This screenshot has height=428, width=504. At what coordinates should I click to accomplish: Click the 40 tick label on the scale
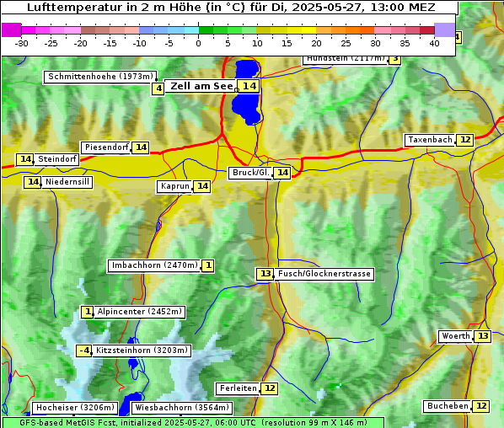click(x=434, y=43)
